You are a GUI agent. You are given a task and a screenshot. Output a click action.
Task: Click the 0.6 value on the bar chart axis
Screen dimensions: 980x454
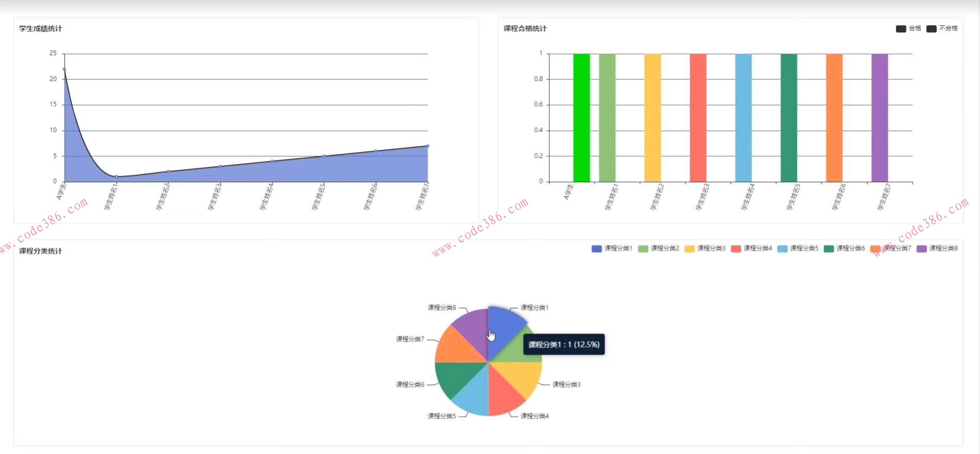click(538, 105)
